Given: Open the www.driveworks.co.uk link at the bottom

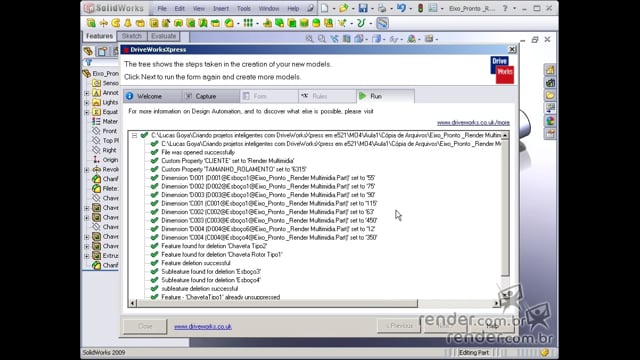Looking at the screenshot, I should coord(203,327).
